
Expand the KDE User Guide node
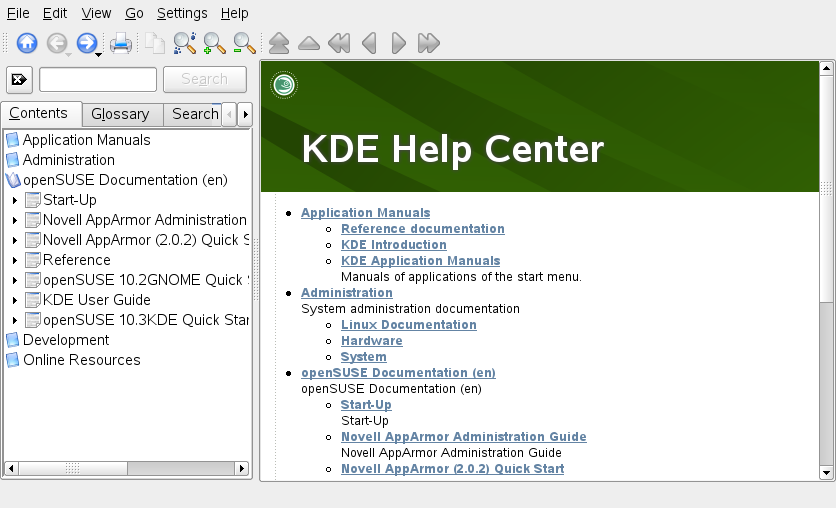pyautogui.click(x=15, y=300)
